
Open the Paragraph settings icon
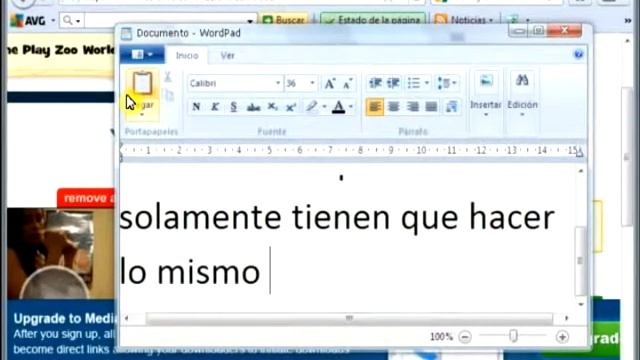(451, 107)
